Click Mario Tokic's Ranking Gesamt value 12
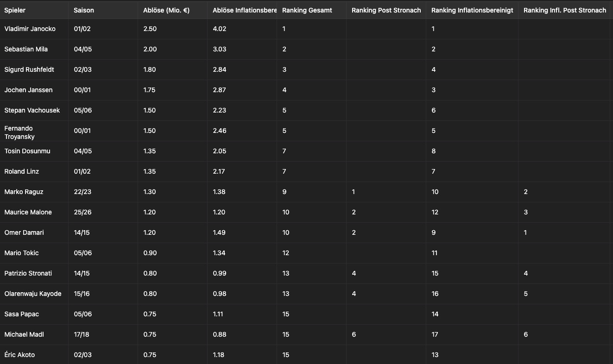 coord(285,253)
